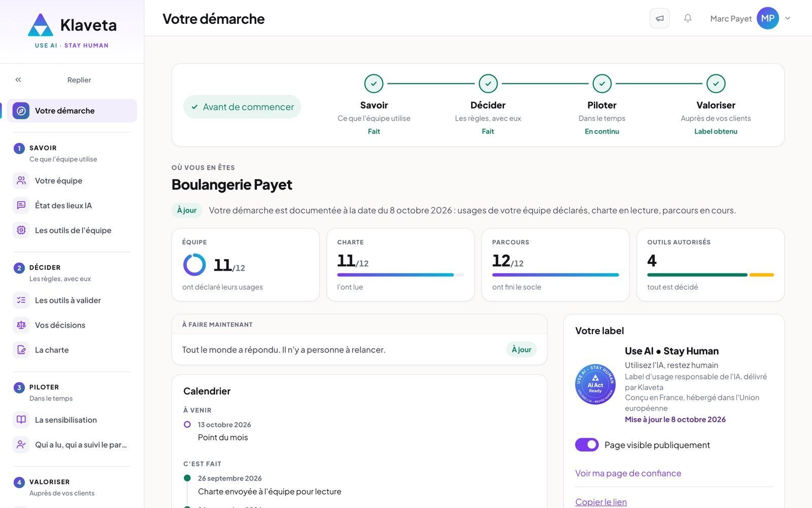Screen dimensions: 812x508
Task: Click the DÉCIDER section heading number 2
Action: pos(19,268)
